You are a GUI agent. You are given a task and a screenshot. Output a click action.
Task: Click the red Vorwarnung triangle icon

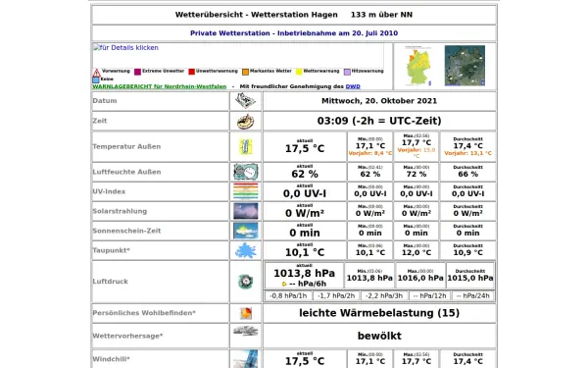tap(96, 72)
